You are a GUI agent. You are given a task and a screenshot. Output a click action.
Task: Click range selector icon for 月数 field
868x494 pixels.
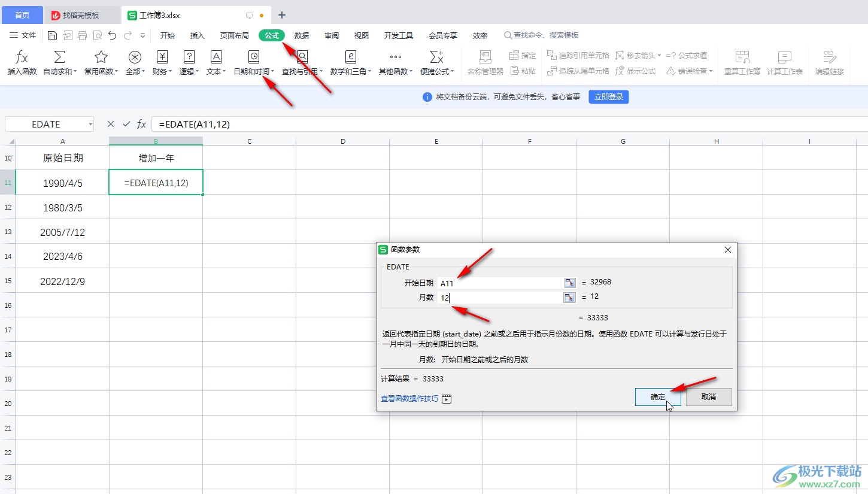pos(570,297)
